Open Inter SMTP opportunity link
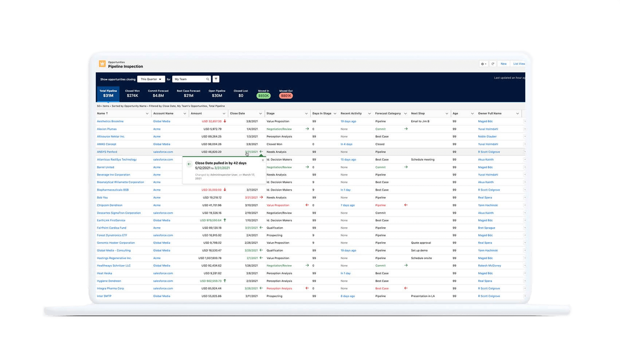620x364 pixels. click(x=104, y=296)
